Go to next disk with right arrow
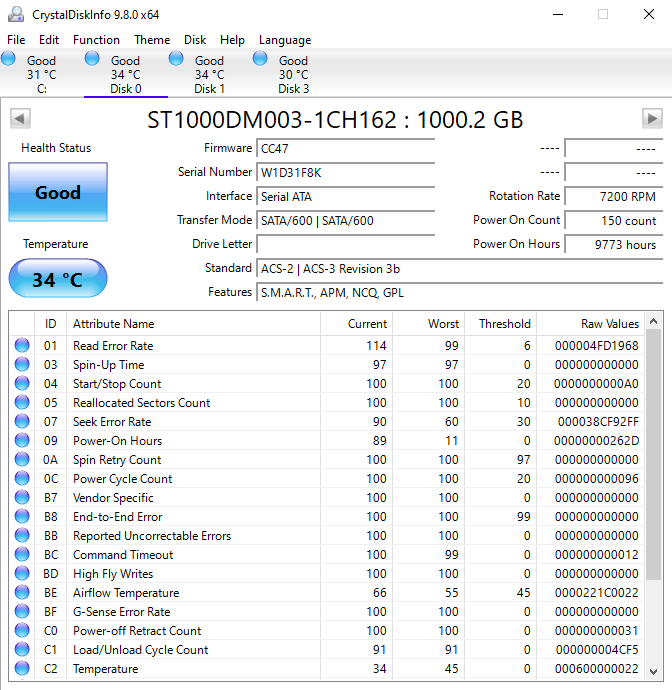Viewport: 672px width, 690px height. click(652, 118)
